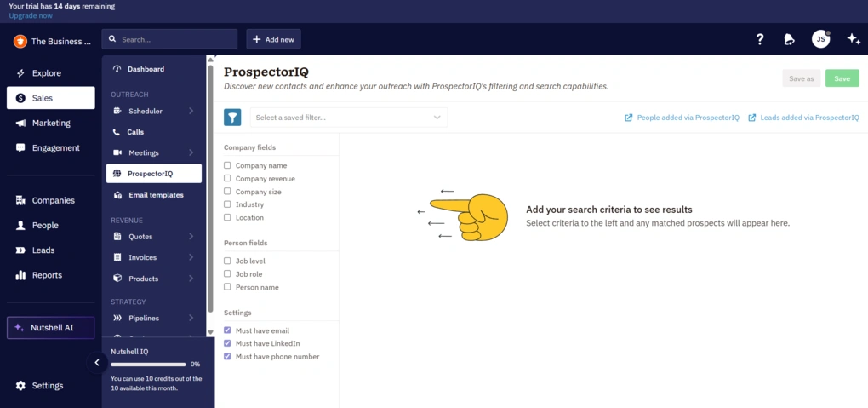Viewport: 868px width, 408px height.
Task: Click the Email templates icon
Action: [117, 195]
